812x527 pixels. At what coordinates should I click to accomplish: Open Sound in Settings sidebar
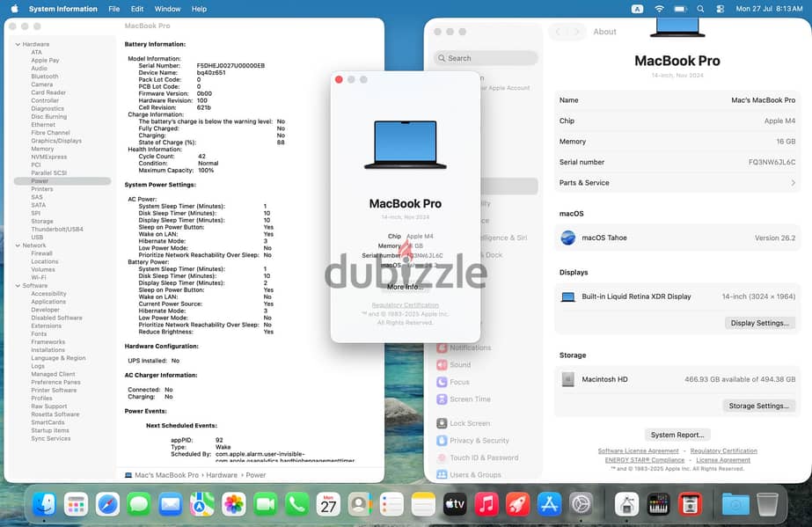[x=454, y=365]
